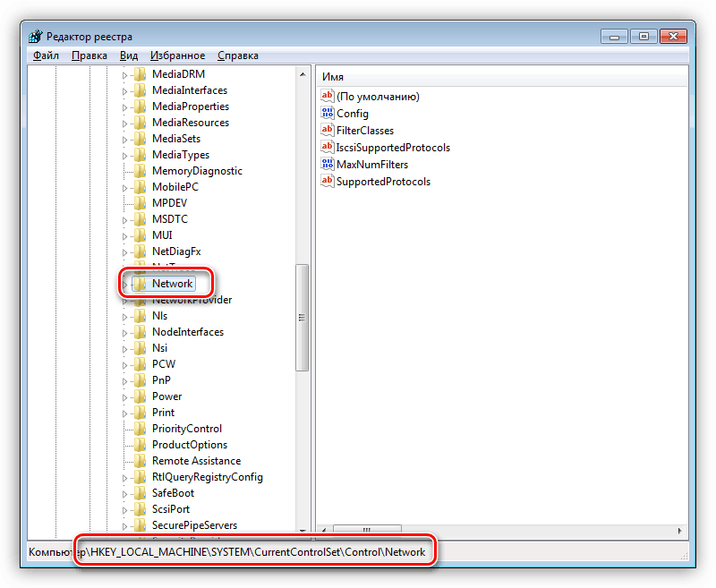Expand the Remote Assistance branch
Image resolution: width=716 pixels, height=588 pixels.
pos(126,460)
